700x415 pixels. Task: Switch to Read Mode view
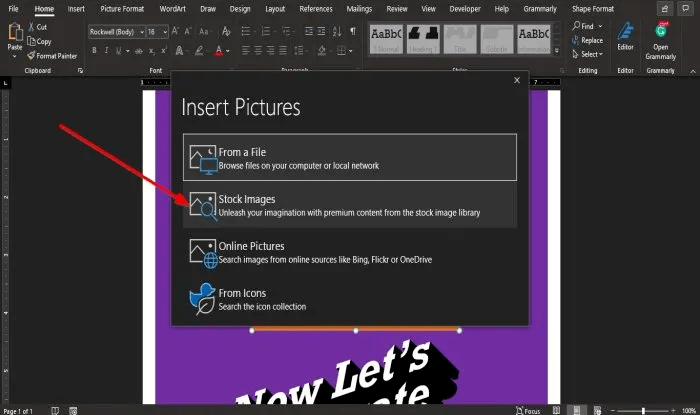coord(556,410)
